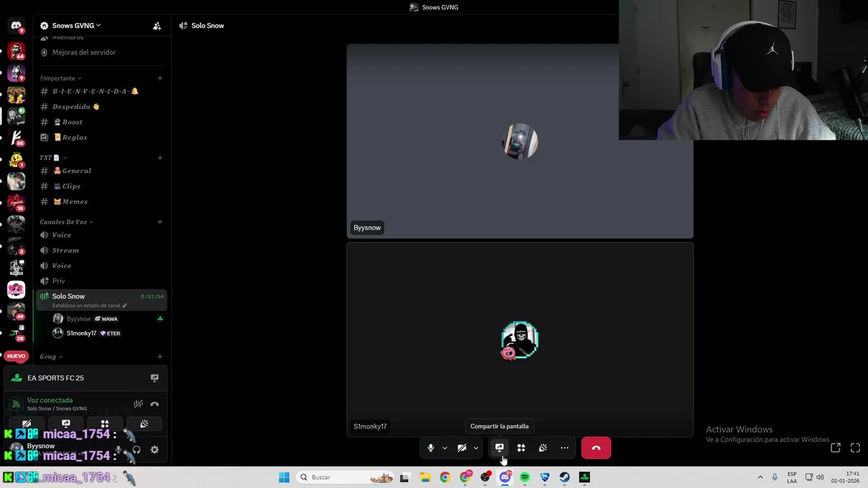Open microphone input options arrow
The image size is (868, 488).
[x=445, y=448]
